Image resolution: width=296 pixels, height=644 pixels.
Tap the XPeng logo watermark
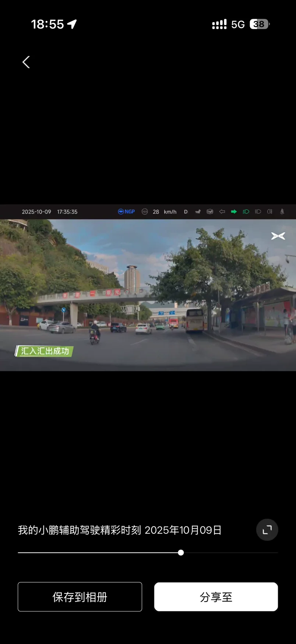click(278, 236)
